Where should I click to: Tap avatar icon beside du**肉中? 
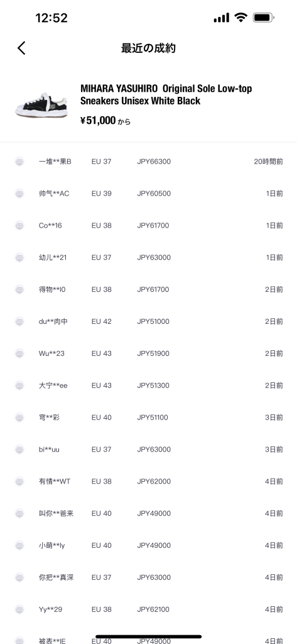tap(19, 321)
